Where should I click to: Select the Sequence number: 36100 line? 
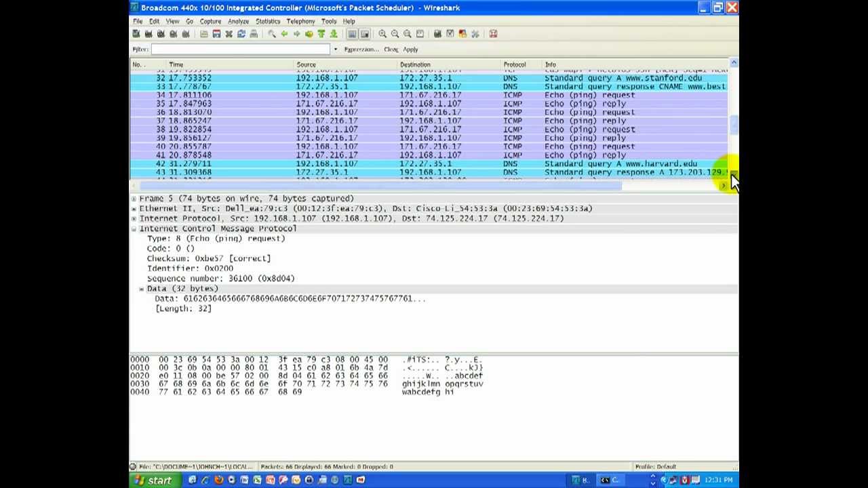click(220, 279)
